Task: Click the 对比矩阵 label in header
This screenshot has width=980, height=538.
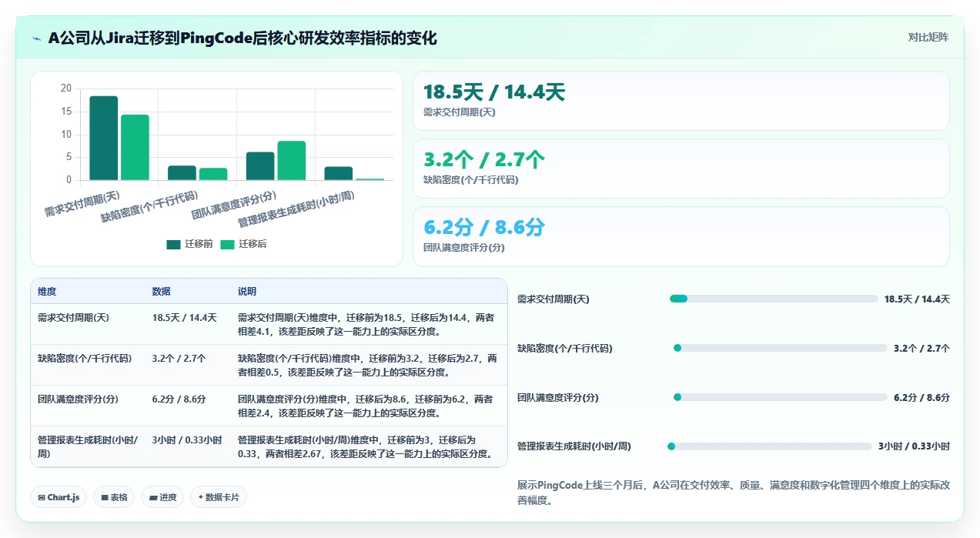Action: tap(928, 37)
